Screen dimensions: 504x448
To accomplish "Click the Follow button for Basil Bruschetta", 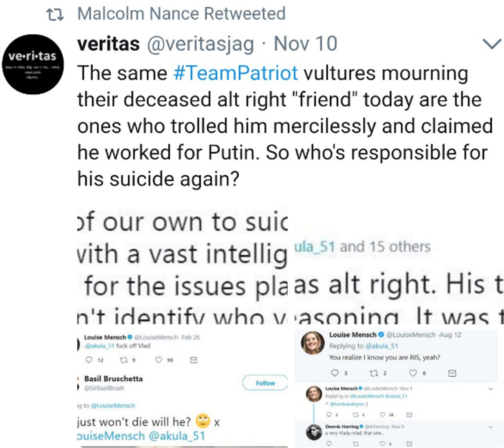I will (x=265, y=383).
